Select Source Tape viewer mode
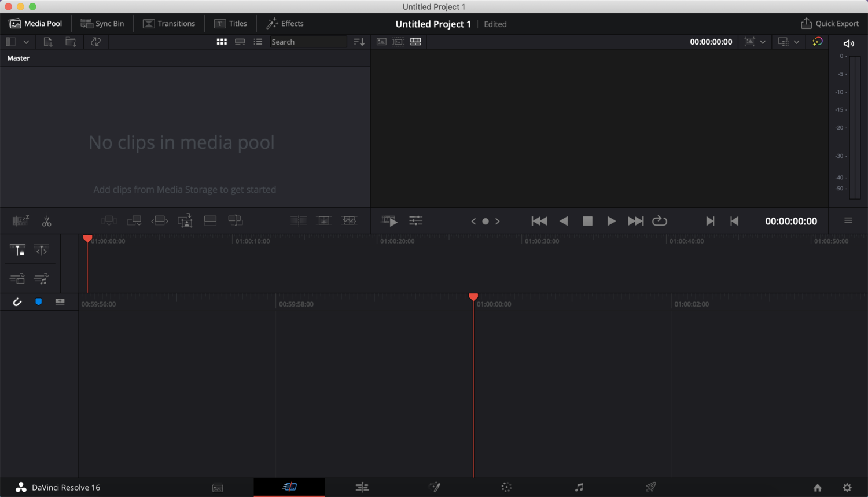Image resolution: width=868 pixels, height=497 pixels. (398, 42)
